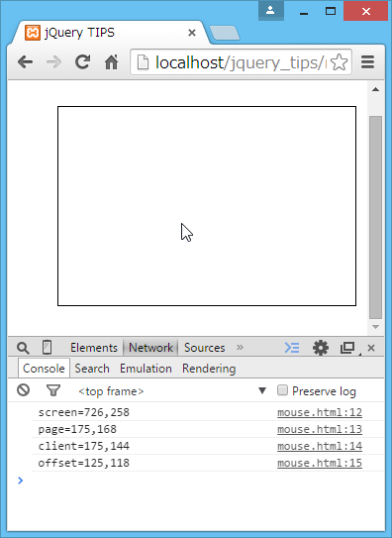Screen dimensions: 392x538
Task: Open the Emulation drawer tab
Action: (x=146, y=369)
